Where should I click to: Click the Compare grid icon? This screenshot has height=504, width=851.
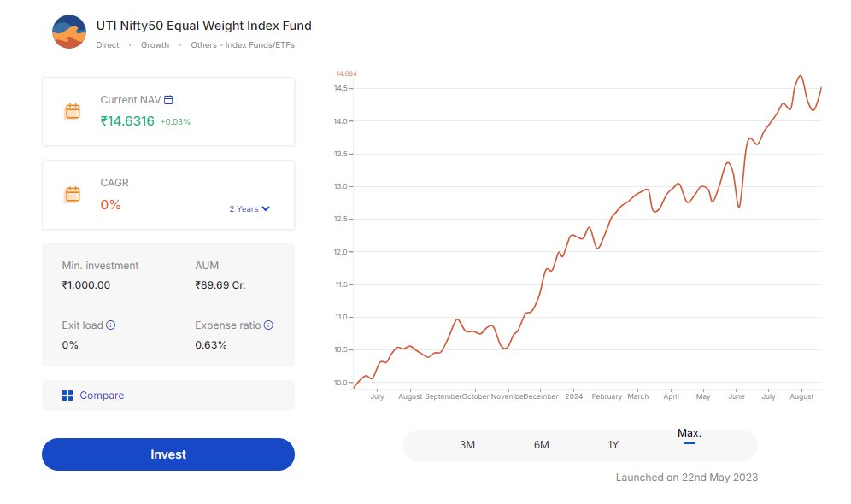[x=67, y=396]
